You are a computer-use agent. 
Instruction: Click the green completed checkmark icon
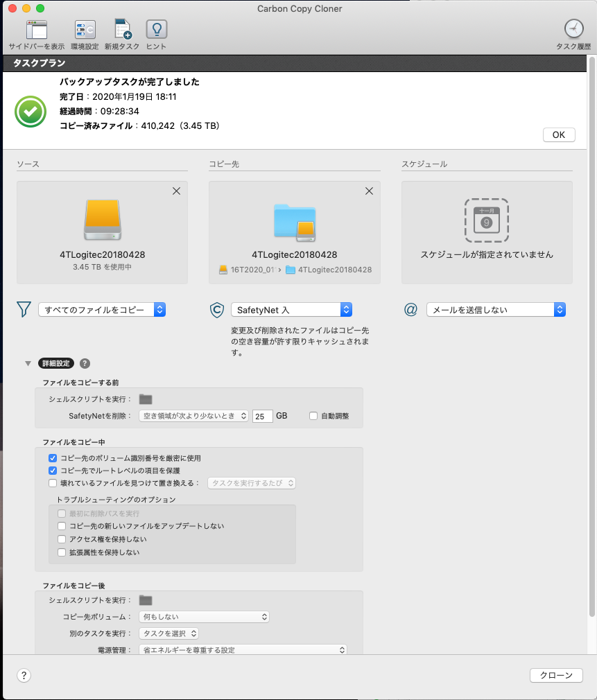(x=31, y=112)
